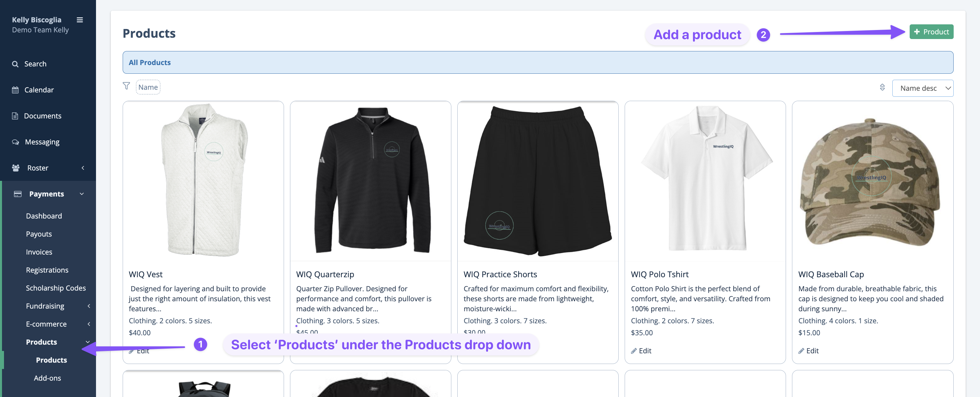Open Add-ons in the sidebar
Screen dimensions: 980x397
47,378
